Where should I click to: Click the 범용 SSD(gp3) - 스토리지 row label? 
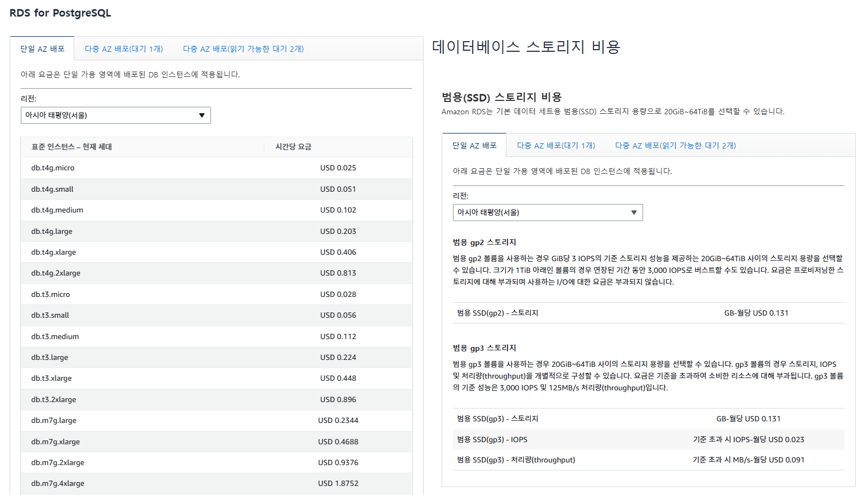coord(498,419)
